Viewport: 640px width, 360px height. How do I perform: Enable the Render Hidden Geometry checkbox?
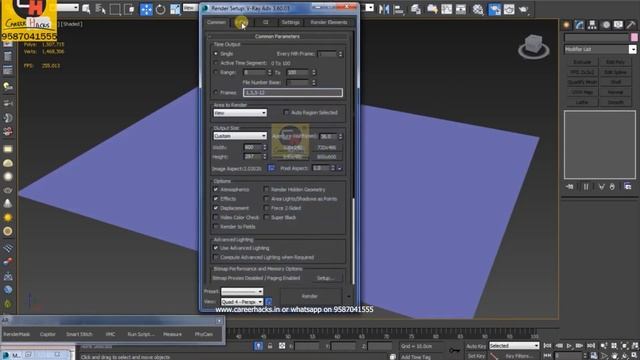[x=267, y=189]
